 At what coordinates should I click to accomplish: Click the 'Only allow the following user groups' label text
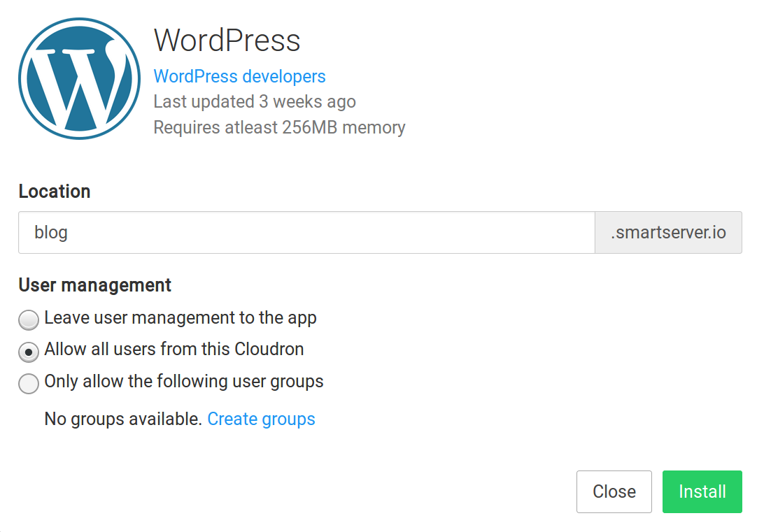(x=184, y=382)
